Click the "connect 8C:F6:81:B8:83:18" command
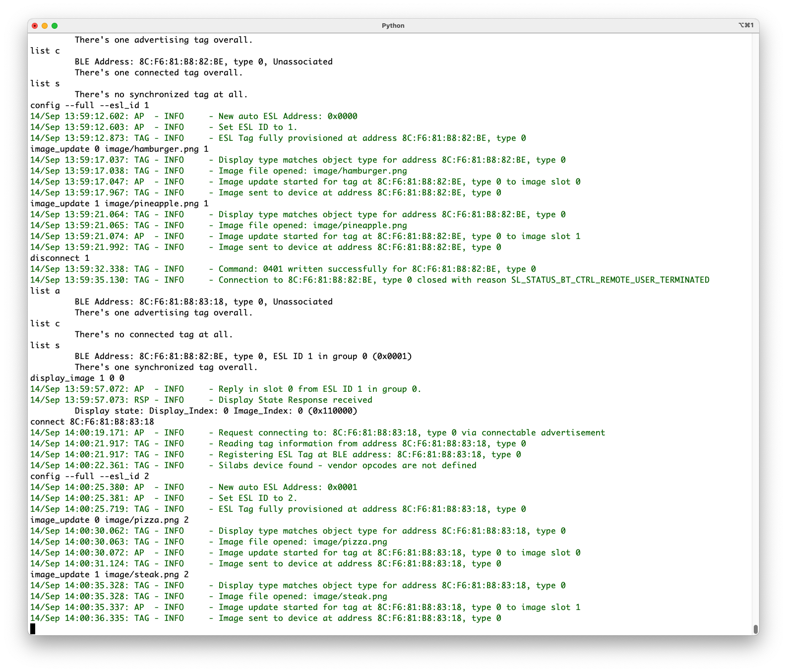The height and width of the screenshot is (672, 787). [x=92, y=422]
